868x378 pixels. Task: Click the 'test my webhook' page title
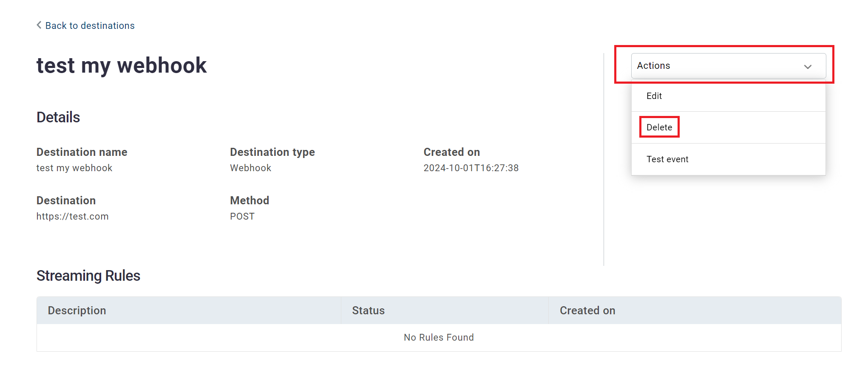tap(122, 65)
